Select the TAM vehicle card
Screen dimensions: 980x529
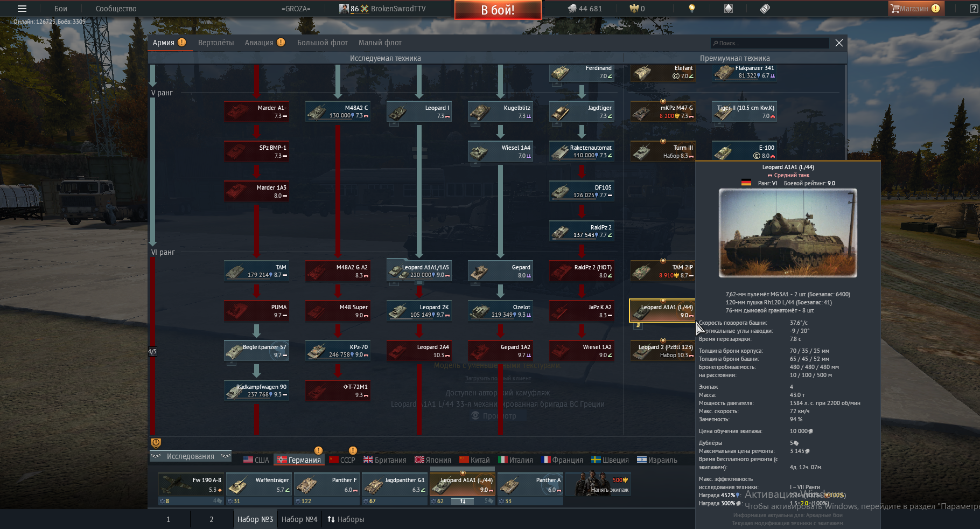[256, 271]
